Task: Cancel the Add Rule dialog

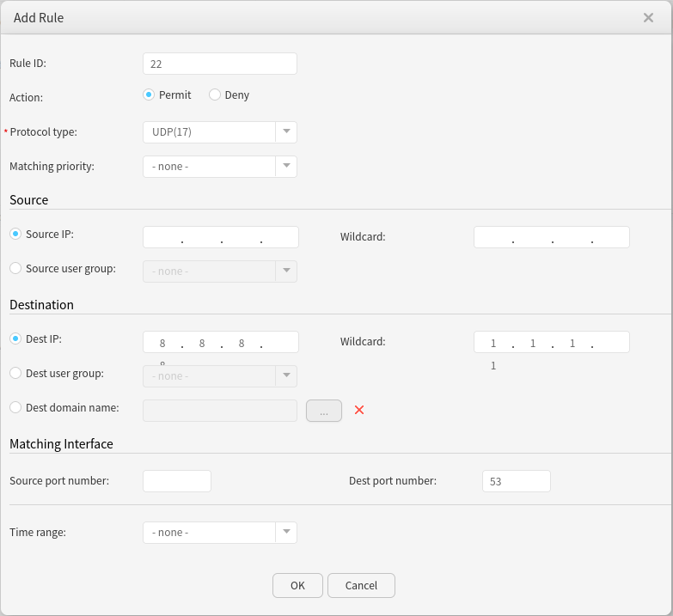Action: tap(361, 585)
